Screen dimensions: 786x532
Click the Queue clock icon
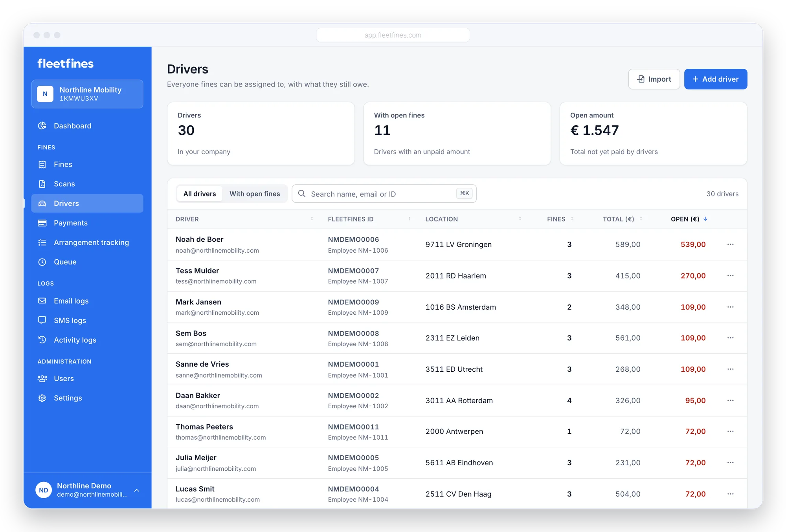(42, 262)
